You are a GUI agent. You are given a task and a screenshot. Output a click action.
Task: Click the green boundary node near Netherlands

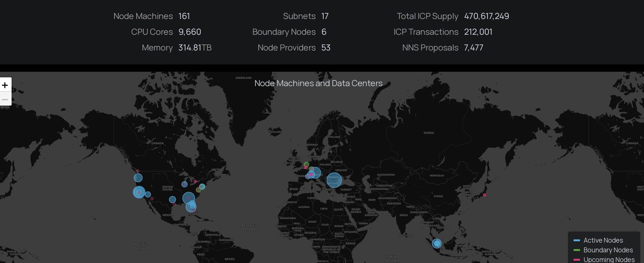(x=306, y=164)
